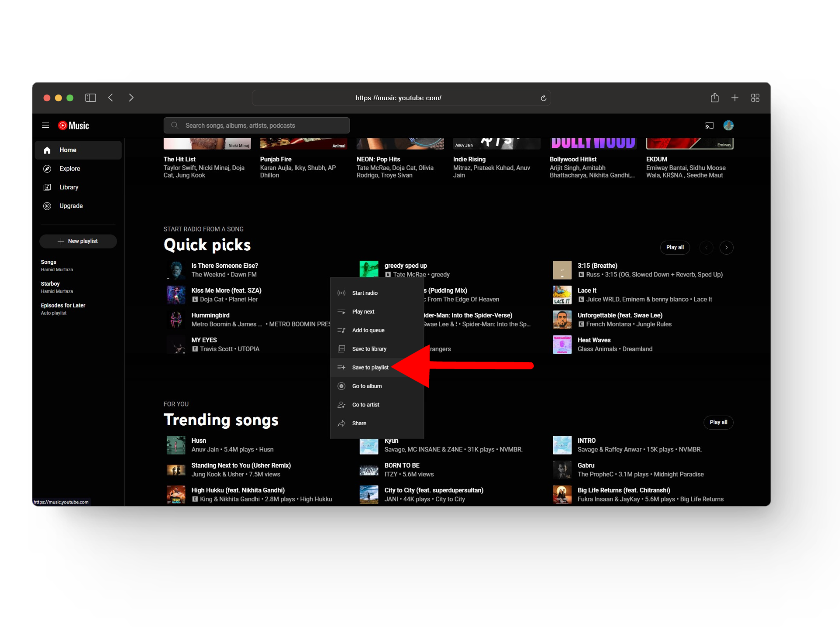The width and height of the screenshot is (840, 630).
Task: Click the Upgrade icon in sidebar
Action: 47,206
